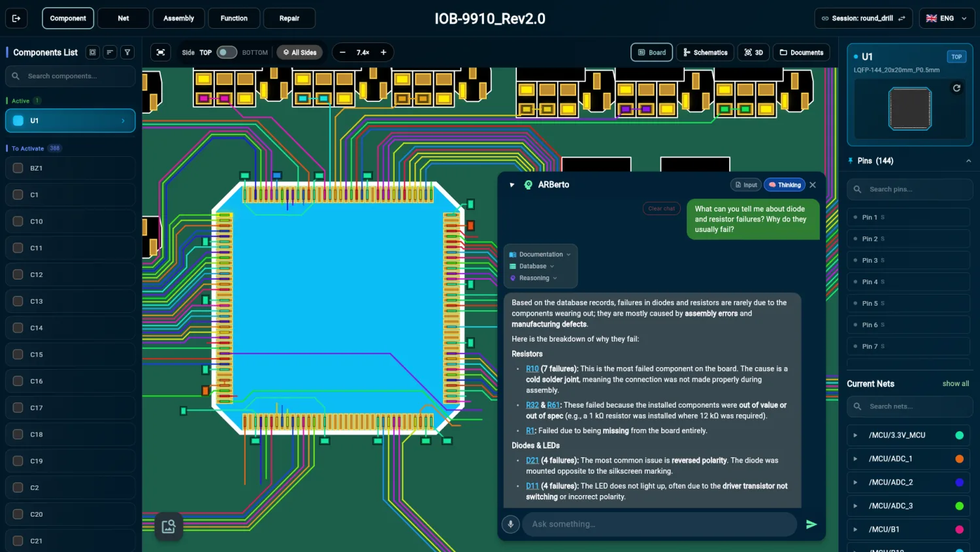The width and height of the screenshot is (980, 552).
Task: Expand the /MCU/3.3V_MCU net
Action: pos(855,435)
